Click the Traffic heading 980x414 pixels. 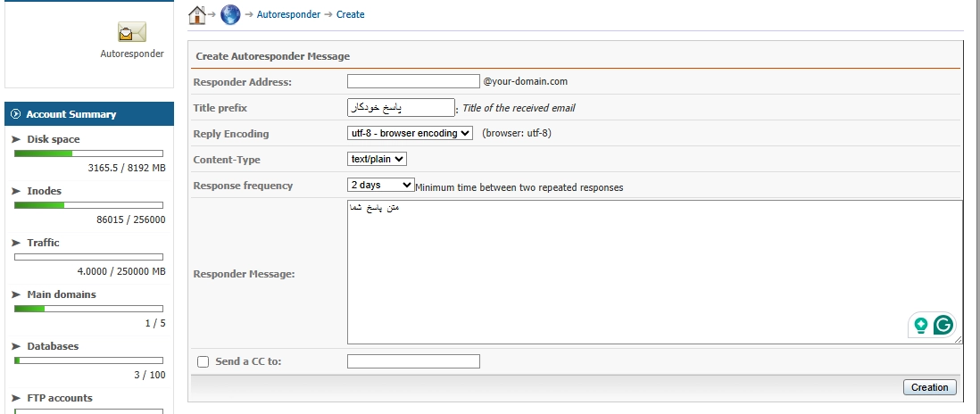pyautogui.click(x=43, y=243)
